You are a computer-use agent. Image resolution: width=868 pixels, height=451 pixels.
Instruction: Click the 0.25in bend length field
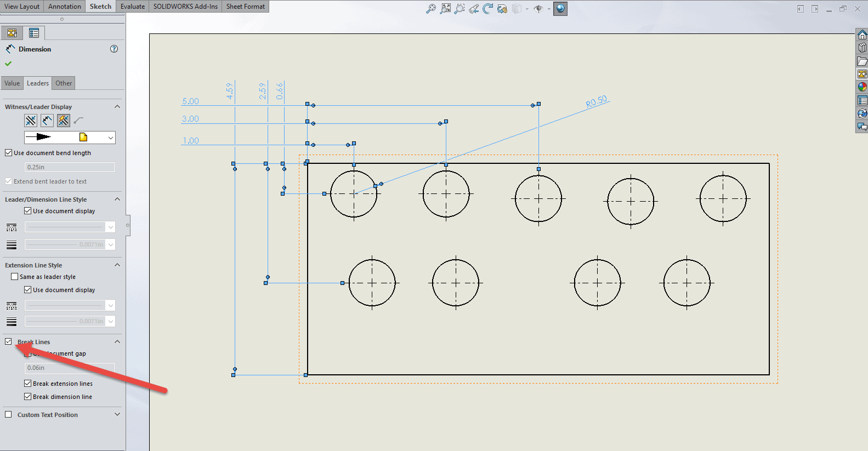(70, 167)
